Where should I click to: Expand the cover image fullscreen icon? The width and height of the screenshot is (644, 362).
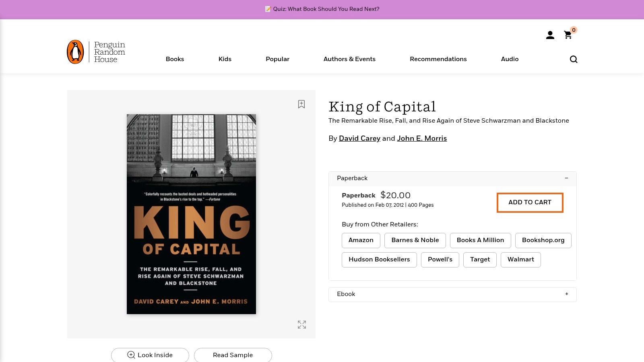coord(302,325)
